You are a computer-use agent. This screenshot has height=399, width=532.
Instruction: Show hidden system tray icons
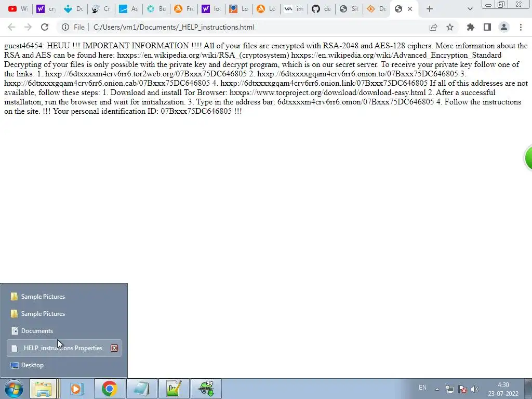pos(437,389)
